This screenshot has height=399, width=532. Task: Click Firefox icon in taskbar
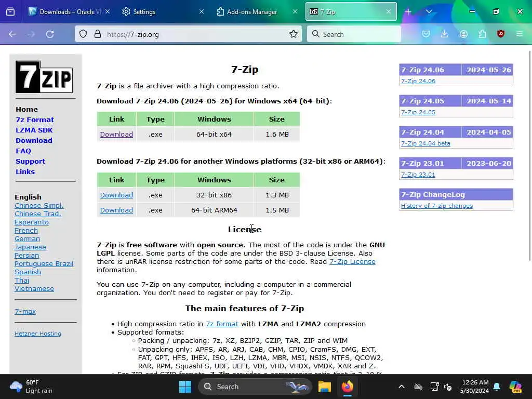(348, 387)
